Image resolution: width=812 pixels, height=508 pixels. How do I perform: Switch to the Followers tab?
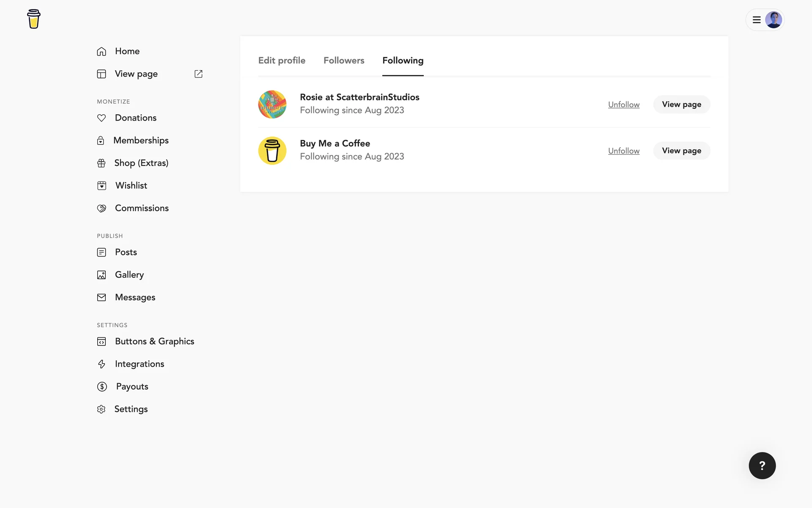click(343, 61)
